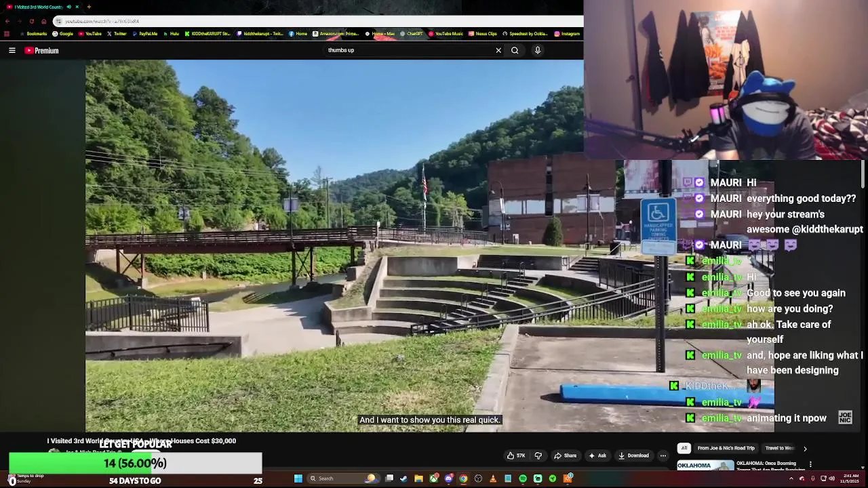Click the video title below the player
Viewport: 868px width, 488px height.
tap(142, 441)
